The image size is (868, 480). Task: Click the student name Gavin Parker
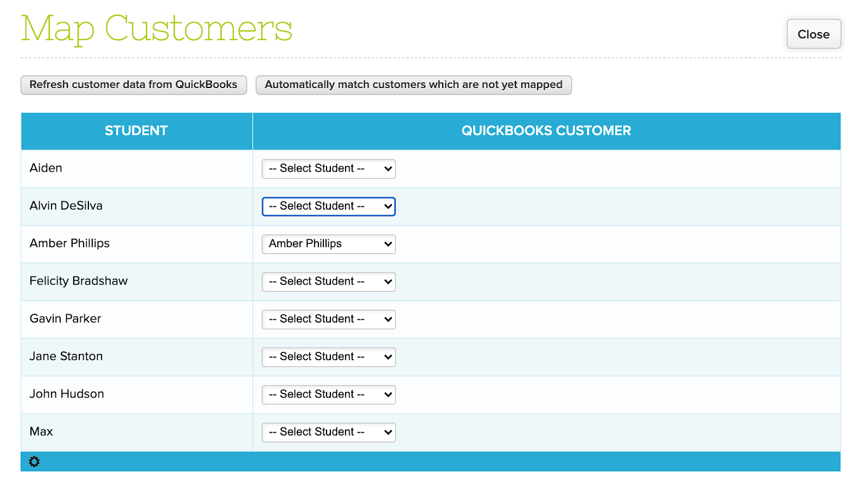(x=66, y=319)
